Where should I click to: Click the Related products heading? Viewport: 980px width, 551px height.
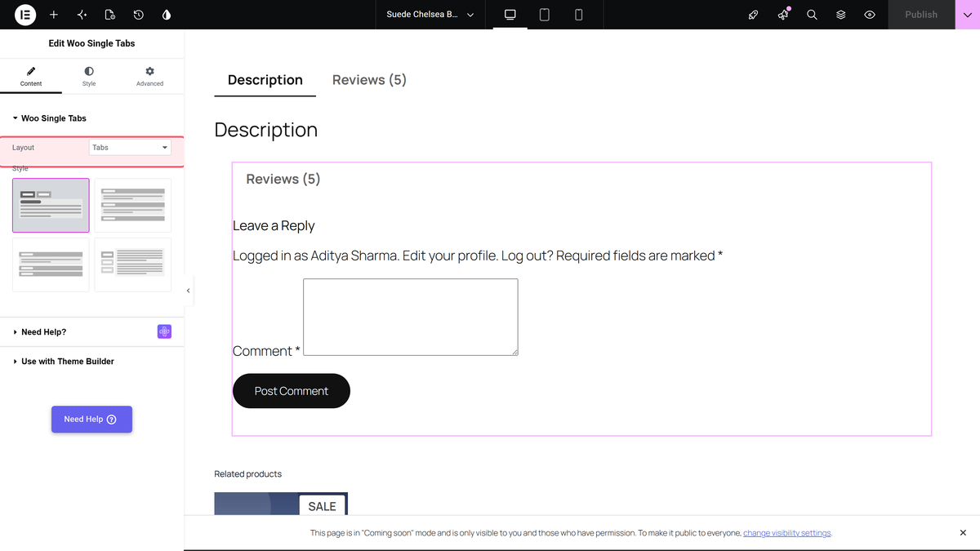tap(248, 473)
